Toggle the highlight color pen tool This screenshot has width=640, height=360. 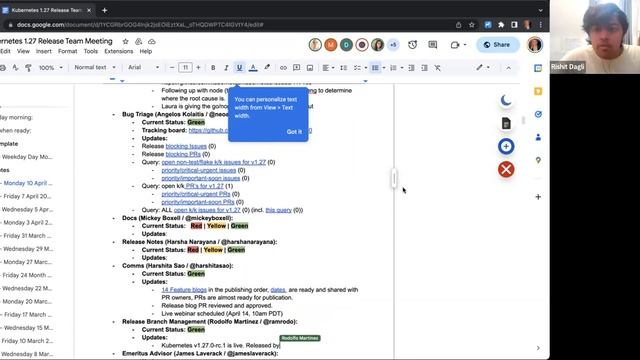[x=267, y=67]
